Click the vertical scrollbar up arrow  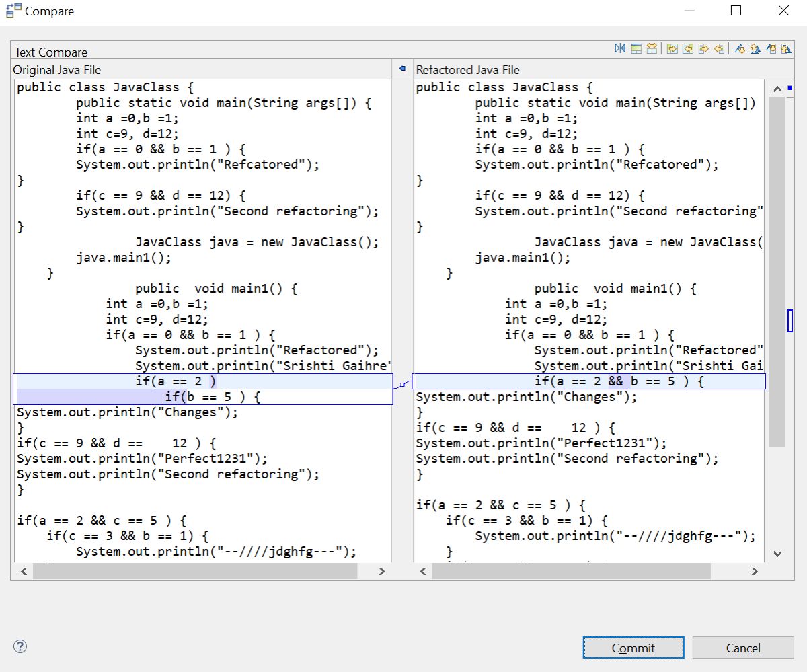pyautogui.click(x=777, y=89)
